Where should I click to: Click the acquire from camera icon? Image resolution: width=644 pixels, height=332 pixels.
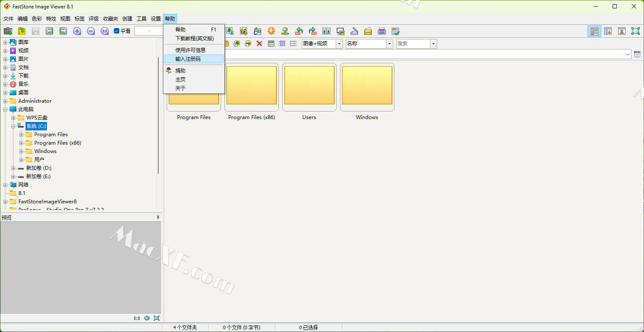8,31
